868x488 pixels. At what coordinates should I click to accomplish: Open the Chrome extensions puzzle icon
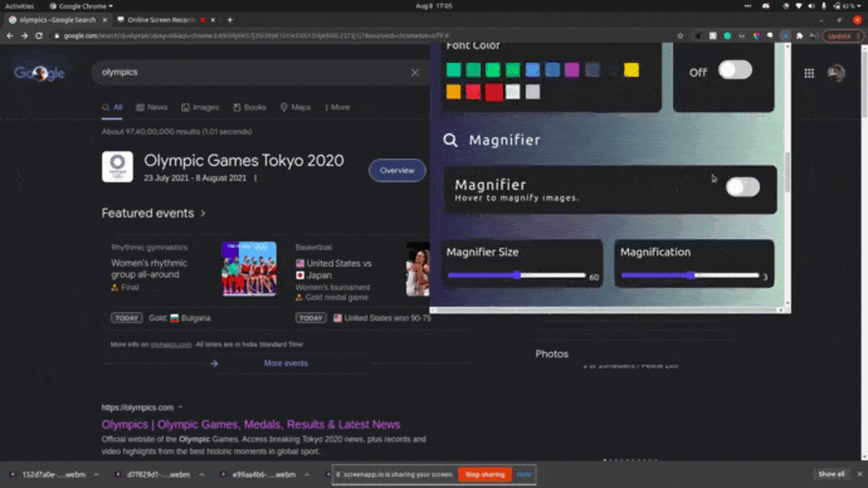coord(799,36)
